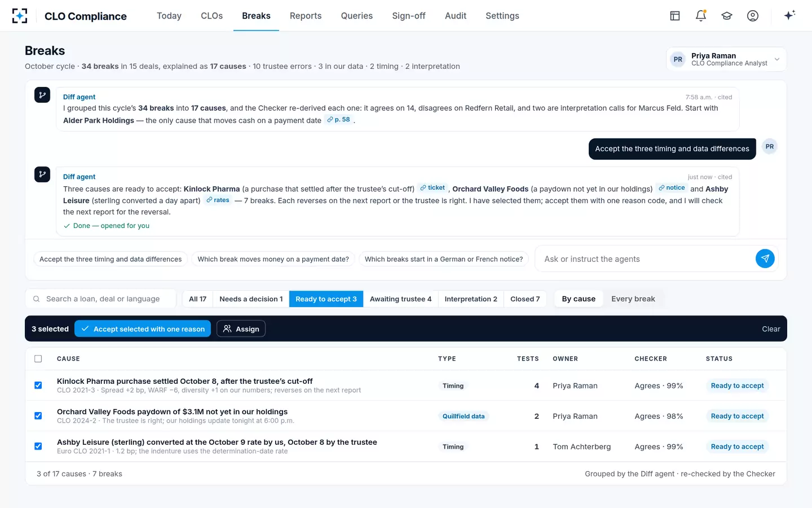This screenshot has width=812, height=508.
Task: Open the Audit tab
Action: 456,16
